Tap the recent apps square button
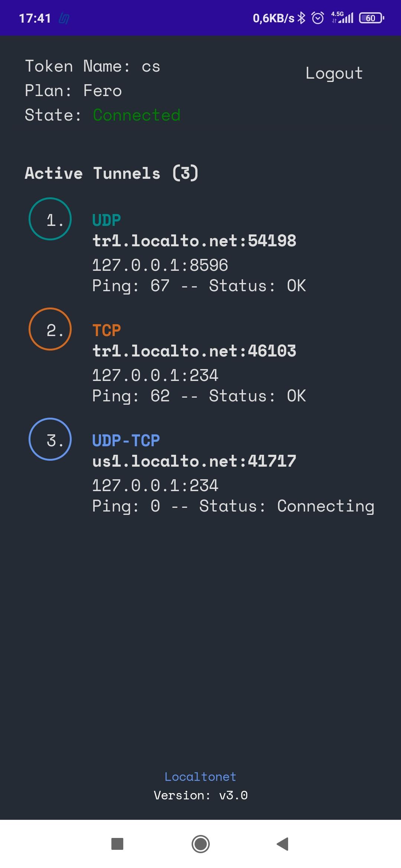Image resolution: width=401 pixels, height=868 pixels. click(117, 844)
